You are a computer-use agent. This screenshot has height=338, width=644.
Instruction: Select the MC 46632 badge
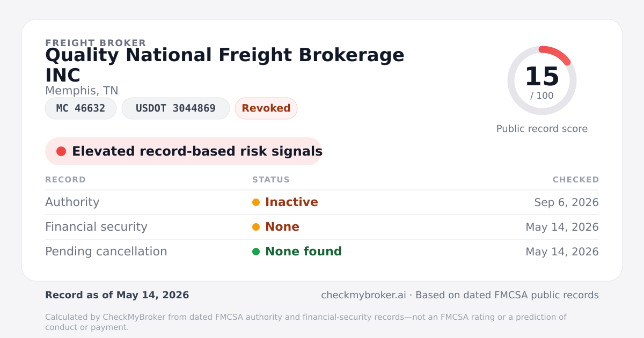(80, 108)
